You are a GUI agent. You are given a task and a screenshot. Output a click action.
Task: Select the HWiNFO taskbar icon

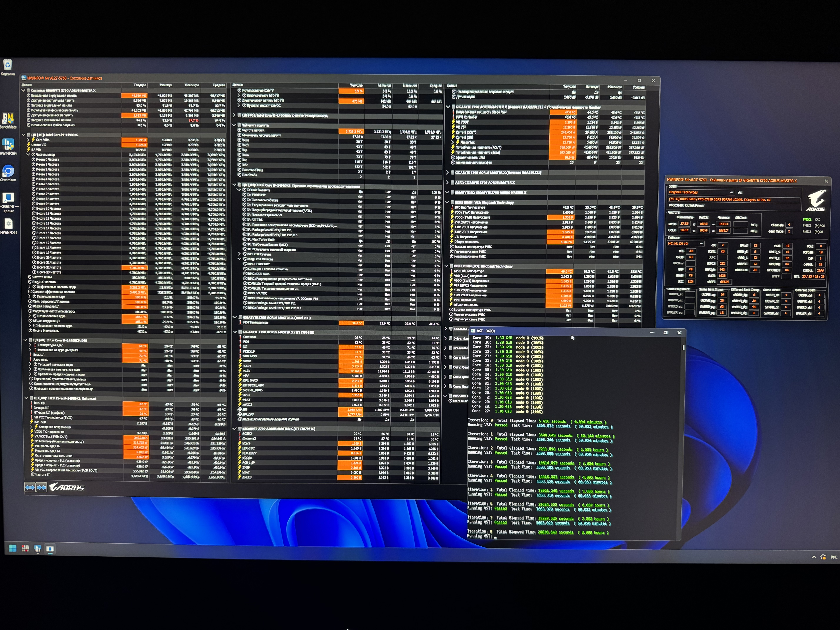coord(38,549)
